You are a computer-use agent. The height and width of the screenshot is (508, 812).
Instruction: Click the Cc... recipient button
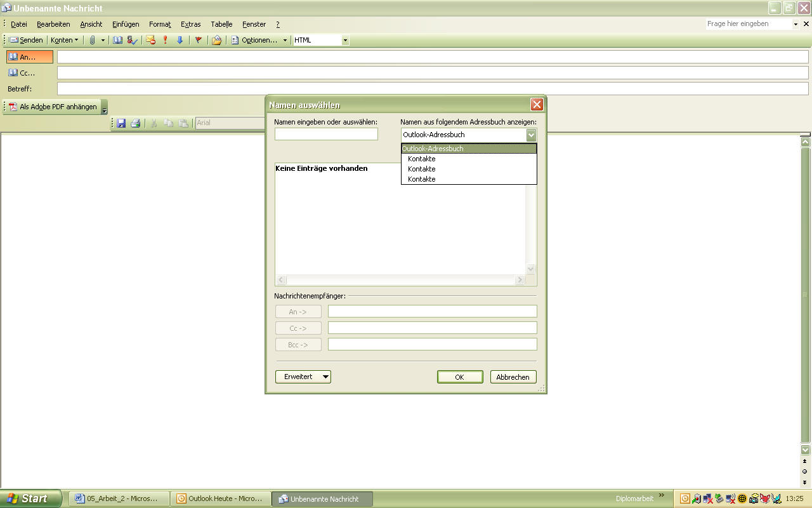(x=30, y=72)
